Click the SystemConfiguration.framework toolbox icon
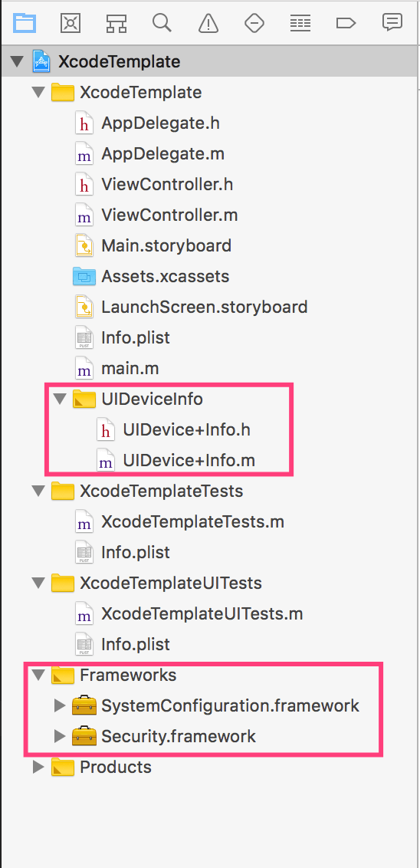Viewport: 420px width, 868px height. pos(84,705)
